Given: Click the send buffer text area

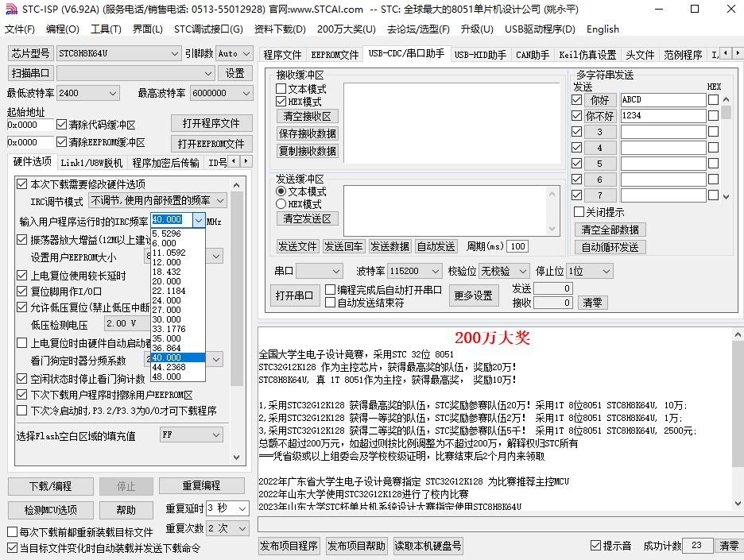Looking at the screenshot, I should tap(446, 210).
